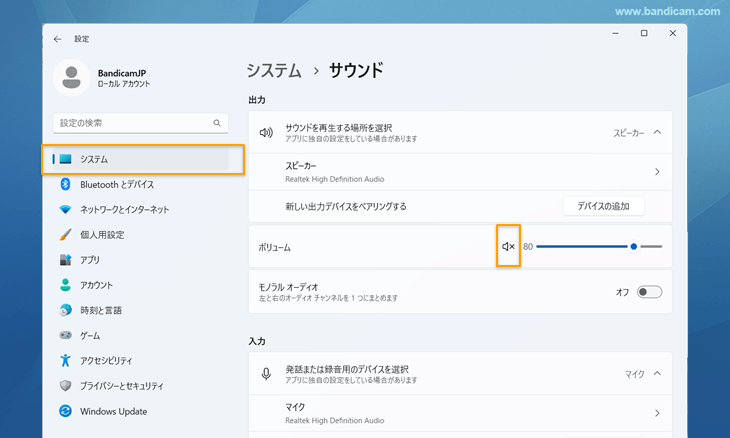Click the 新しい出力デバイスをペアリングする text
This screenshot has height=438, width=730.
[346, 206]
